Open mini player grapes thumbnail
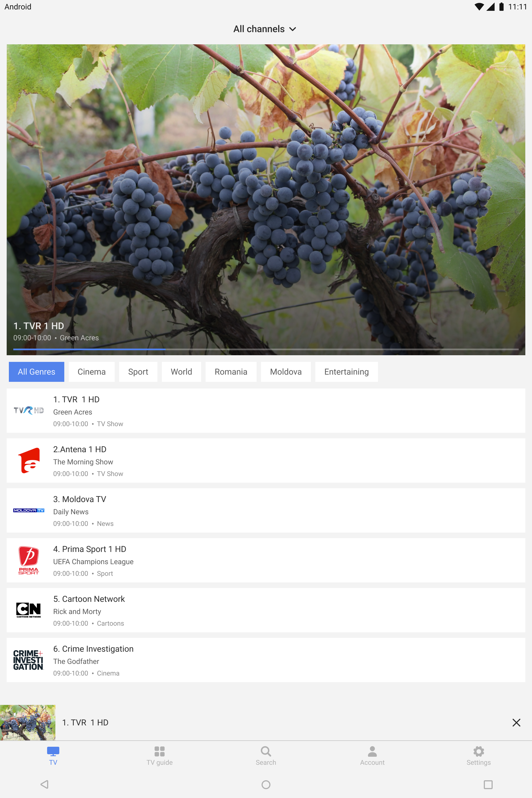This screenshot has height=798, width=532. point(27,722)
